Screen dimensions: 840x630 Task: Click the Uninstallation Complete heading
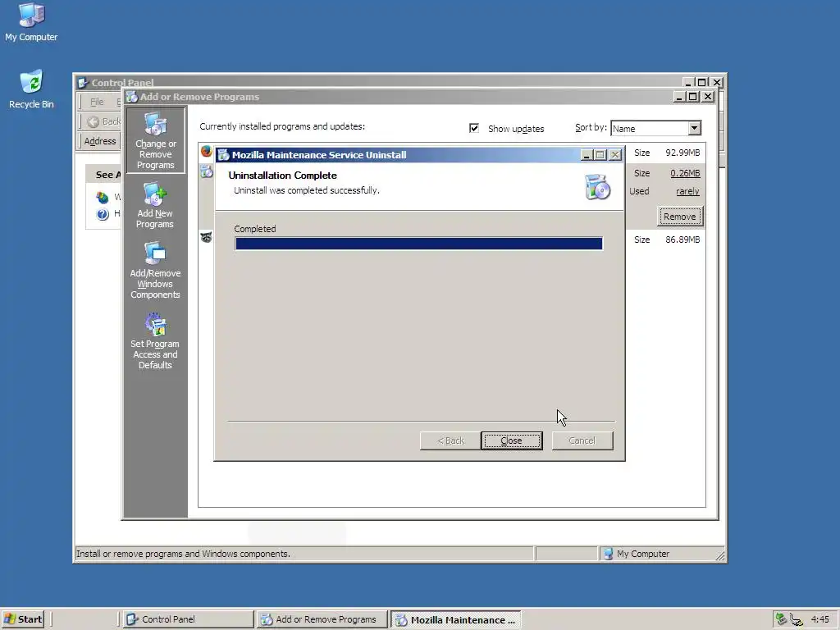click(282, 176)
